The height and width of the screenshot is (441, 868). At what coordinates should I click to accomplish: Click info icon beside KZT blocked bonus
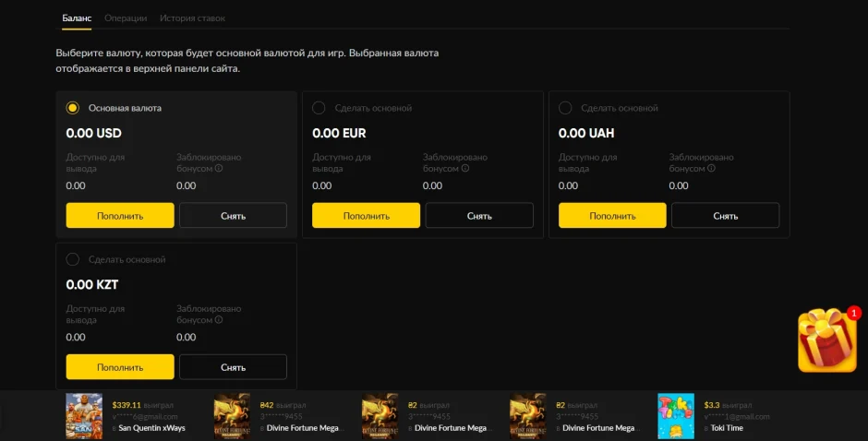coord(219,320)
